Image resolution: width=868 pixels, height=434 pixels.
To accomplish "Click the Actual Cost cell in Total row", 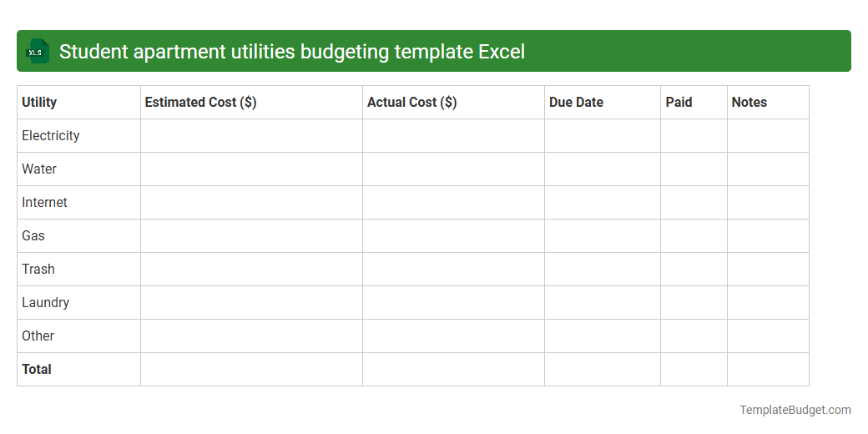I will coord(453,369).
